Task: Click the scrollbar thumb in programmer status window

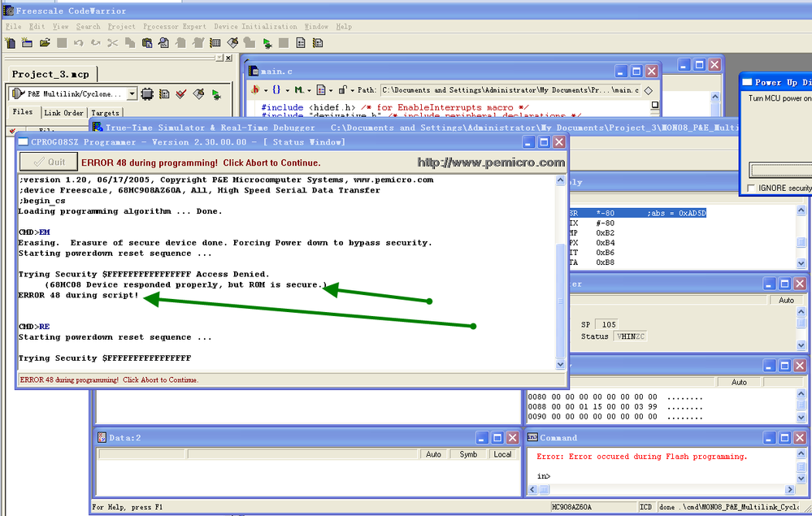Action: tap(560, 300)
